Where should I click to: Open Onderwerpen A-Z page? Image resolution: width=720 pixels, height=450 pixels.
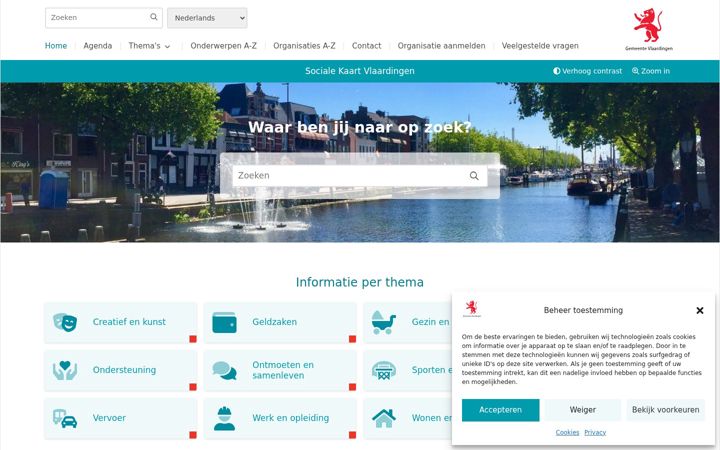[x=224, y=46]
